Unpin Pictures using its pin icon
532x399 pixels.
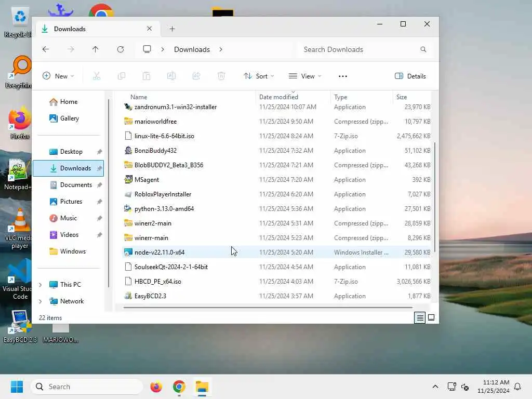(99, 202)
